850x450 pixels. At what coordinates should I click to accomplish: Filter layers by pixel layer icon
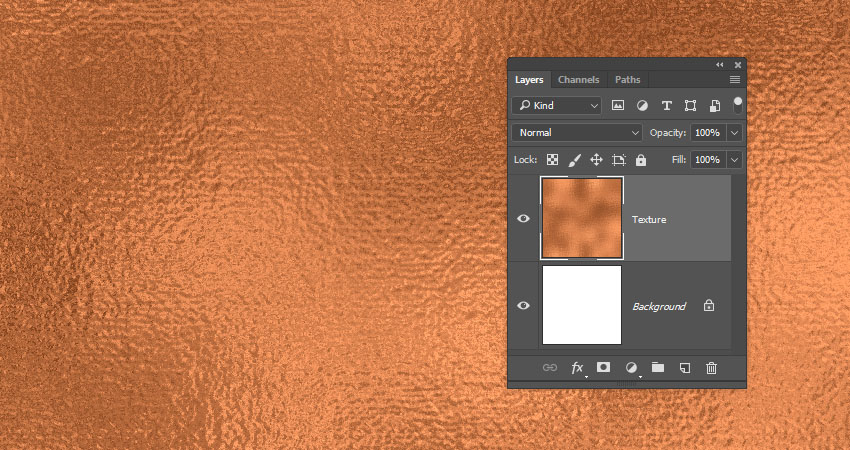click(x=617, y=106)
